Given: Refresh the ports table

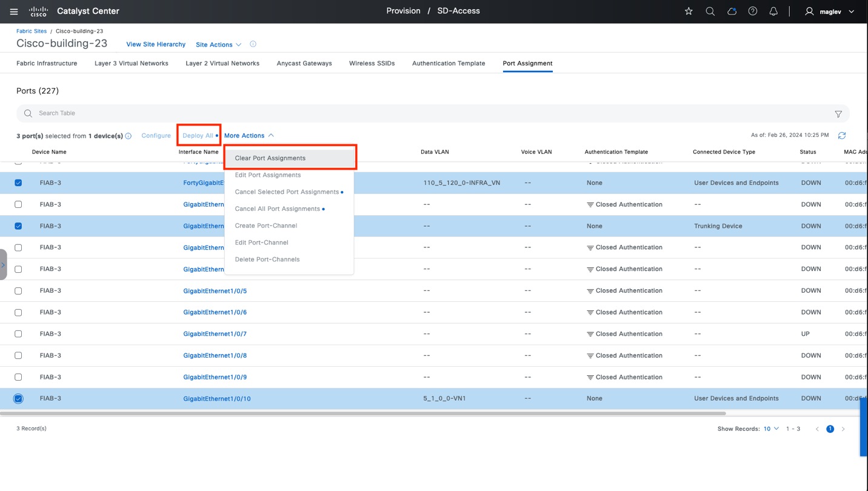Looking at the screenshot, I should 842,136.
